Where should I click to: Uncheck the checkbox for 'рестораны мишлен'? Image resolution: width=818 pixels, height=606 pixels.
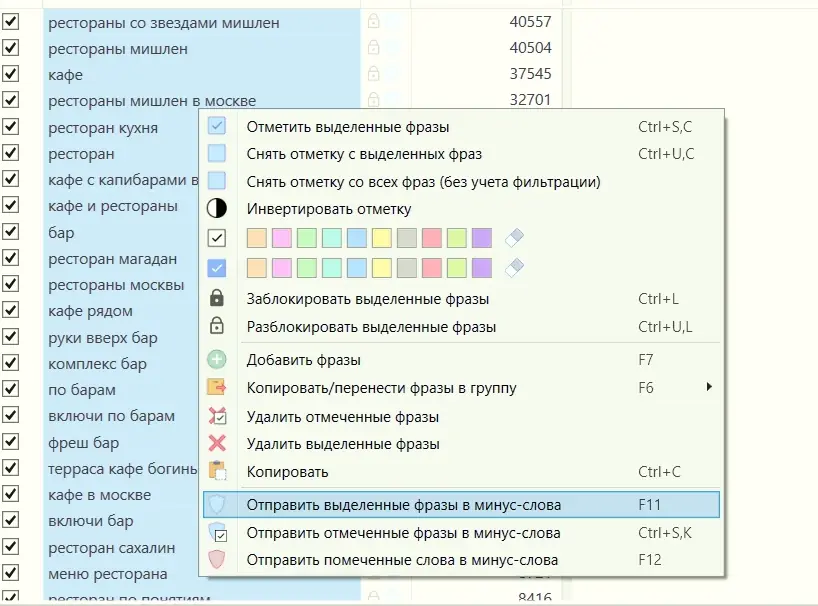tap(10, 47)
